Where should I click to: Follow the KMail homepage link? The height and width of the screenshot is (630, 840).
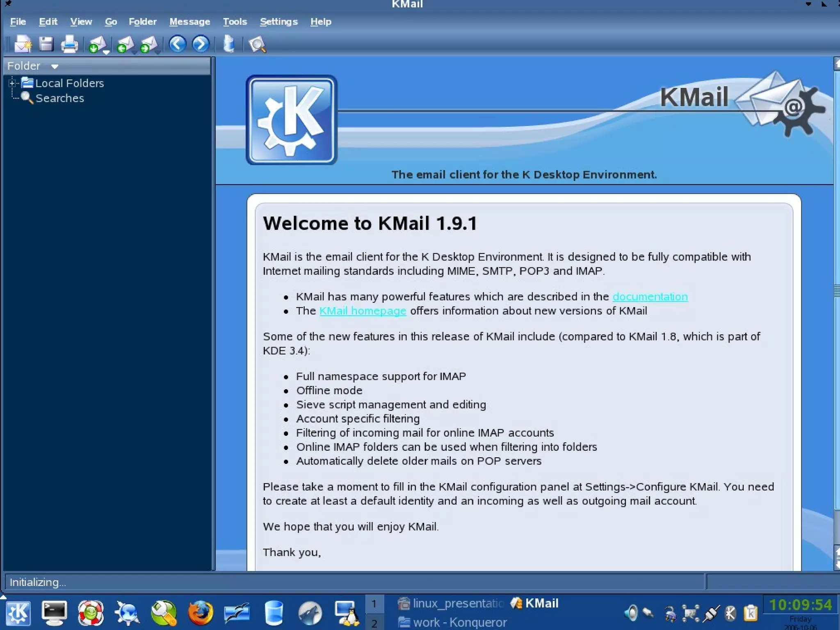tap(363, 311)
